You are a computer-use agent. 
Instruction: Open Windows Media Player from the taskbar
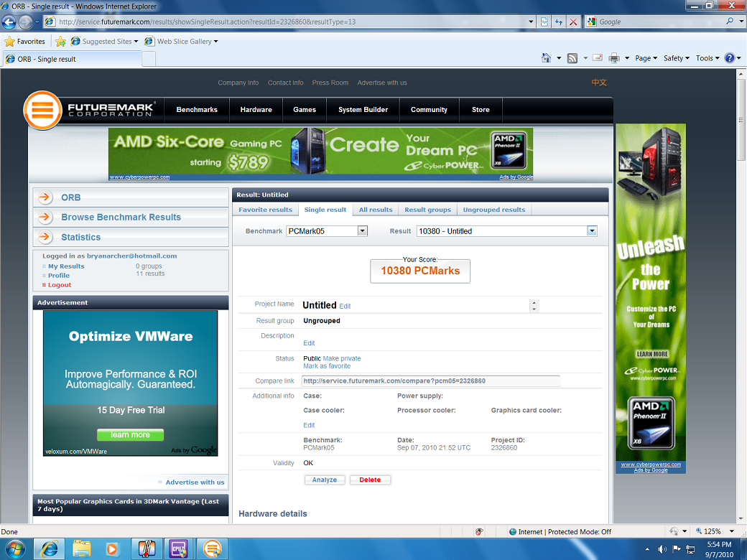coord(112,549)
